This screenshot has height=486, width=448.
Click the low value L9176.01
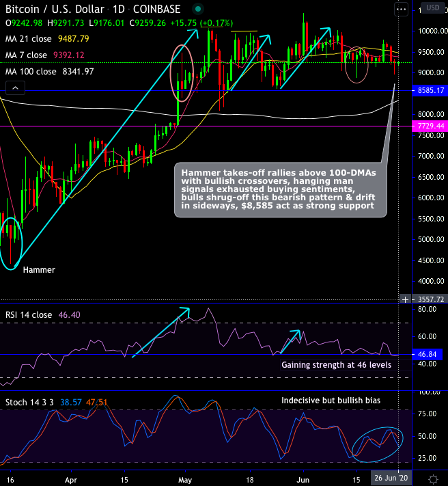point(107,23)
